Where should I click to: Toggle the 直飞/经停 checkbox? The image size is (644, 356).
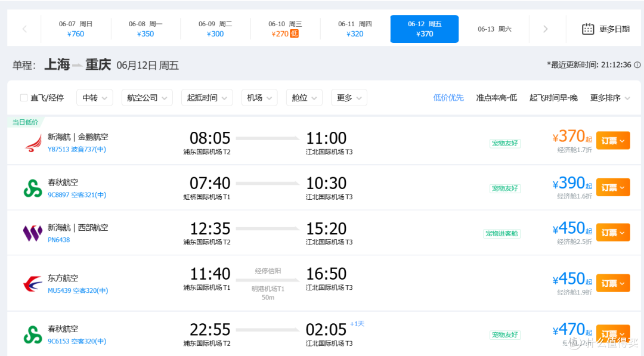[24, 98]
